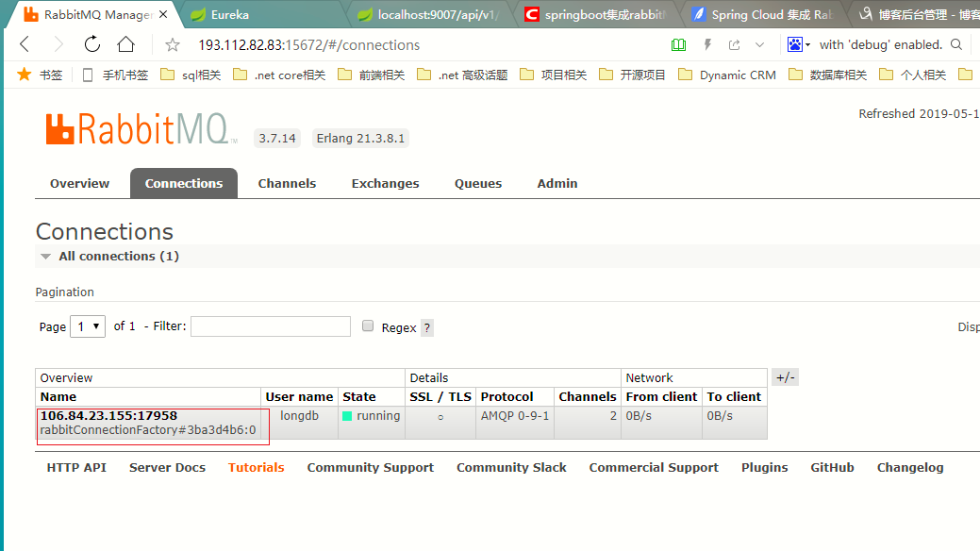
Task: Click the 书签 bookmarks star icon
Action: point(25,75)
